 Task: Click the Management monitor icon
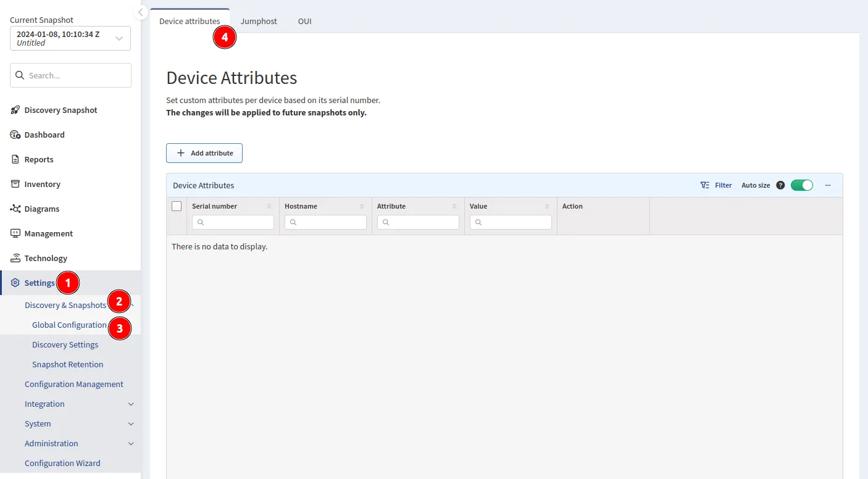(x=15, y=233)
